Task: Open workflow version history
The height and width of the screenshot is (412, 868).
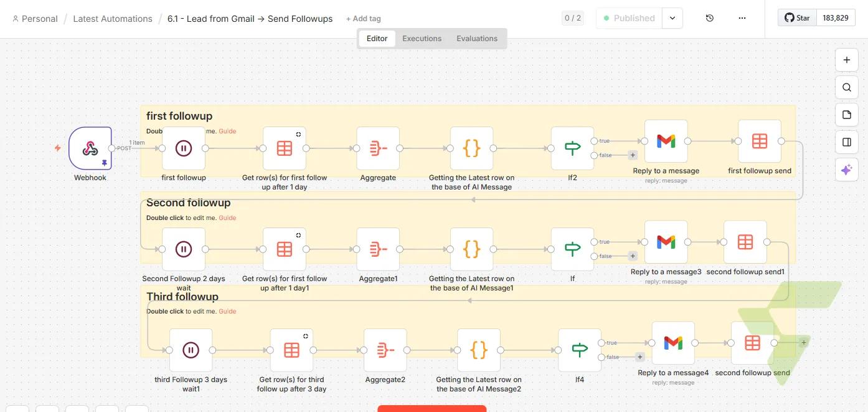Action: (x=710, y=18)
